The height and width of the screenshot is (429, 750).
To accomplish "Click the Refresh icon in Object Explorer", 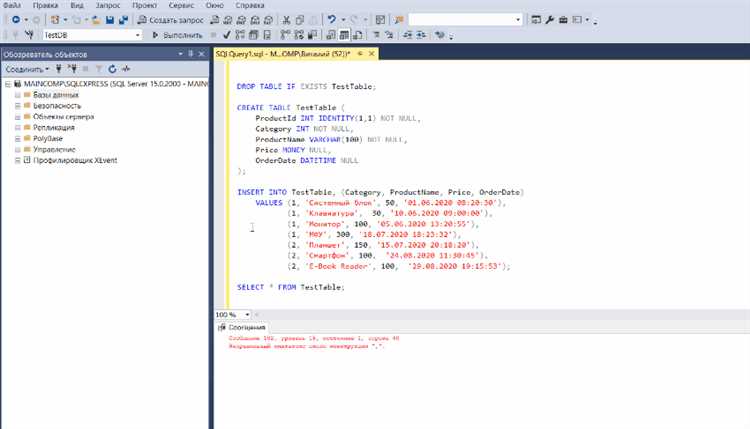I will tap(112, 69).
